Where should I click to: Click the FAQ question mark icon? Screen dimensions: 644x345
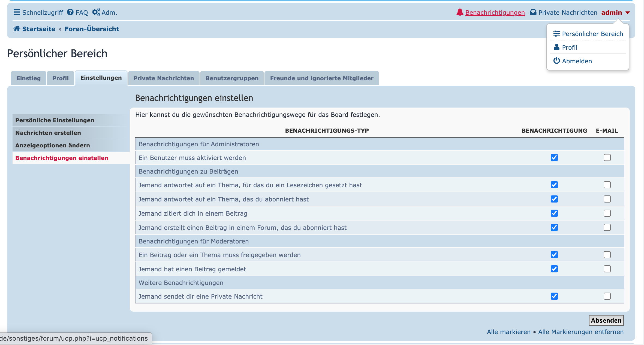(x=70, y=12)
